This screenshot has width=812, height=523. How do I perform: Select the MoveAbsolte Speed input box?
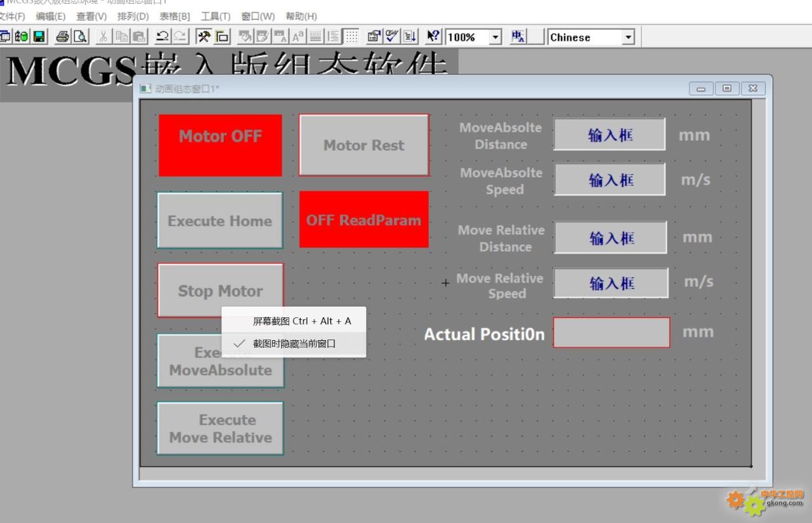point(610,180)
